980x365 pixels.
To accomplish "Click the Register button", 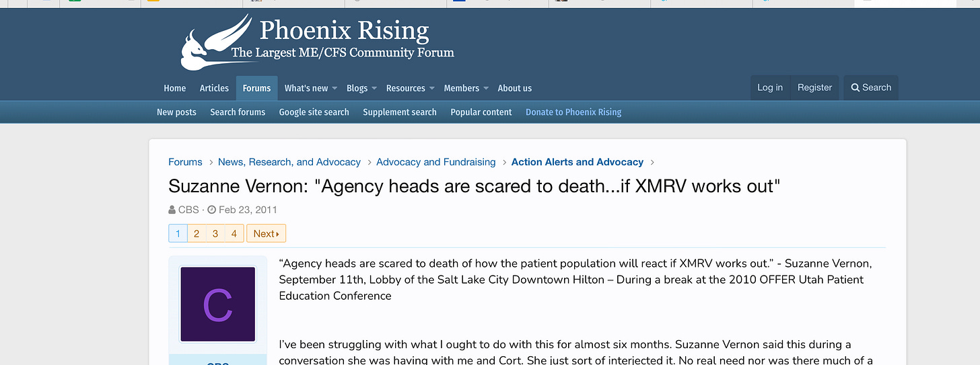I will 814,87.
